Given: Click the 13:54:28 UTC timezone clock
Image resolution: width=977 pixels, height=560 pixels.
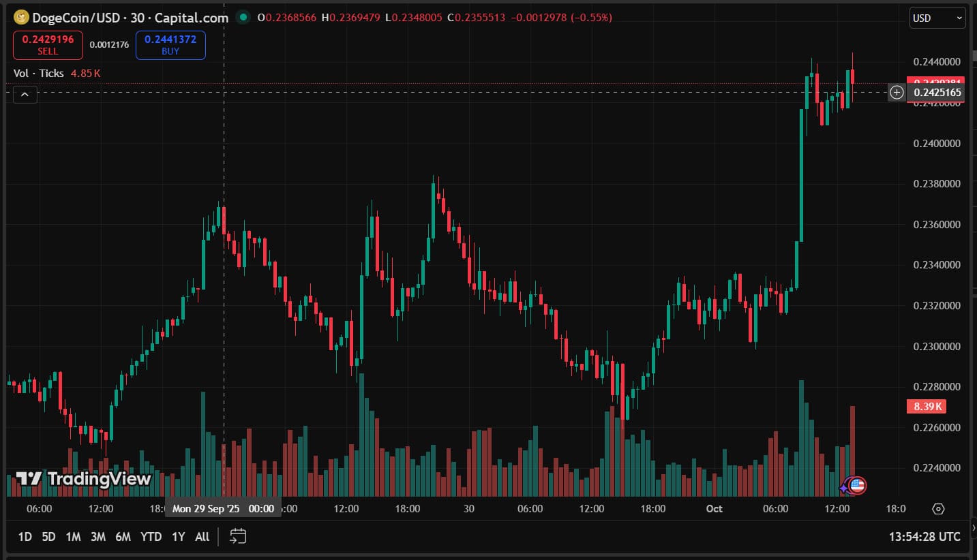Looking at the screenshot, I should [925, 537].
